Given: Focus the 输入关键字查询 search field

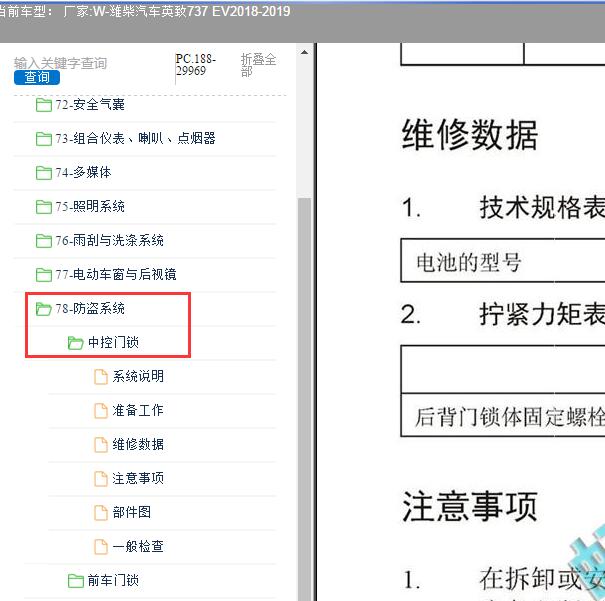Looking at the screenshot, I should point(61,63).
